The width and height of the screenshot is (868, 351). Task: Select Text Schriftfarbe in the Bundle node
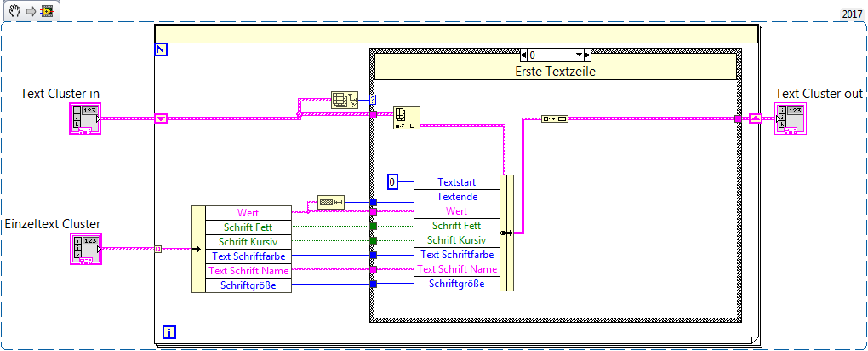click(457, 254)
